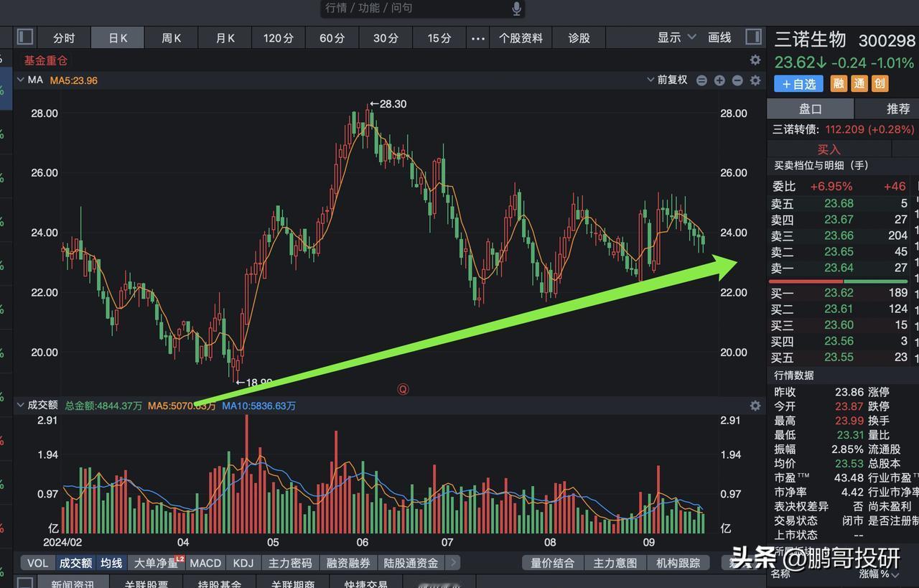The height and width of the screenshot is (588, 919).
Task: Select the 主力密码 indicator
Action: 289,563
